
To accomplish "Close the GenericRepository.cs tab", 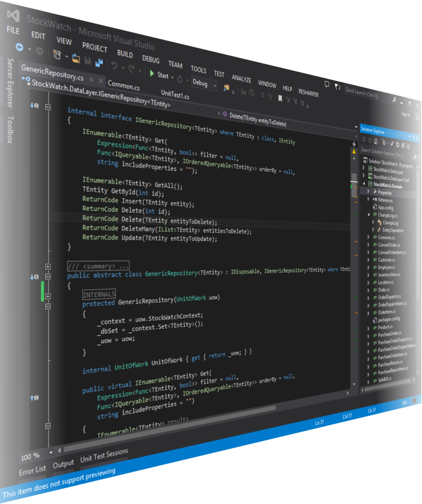I will 101,81.
